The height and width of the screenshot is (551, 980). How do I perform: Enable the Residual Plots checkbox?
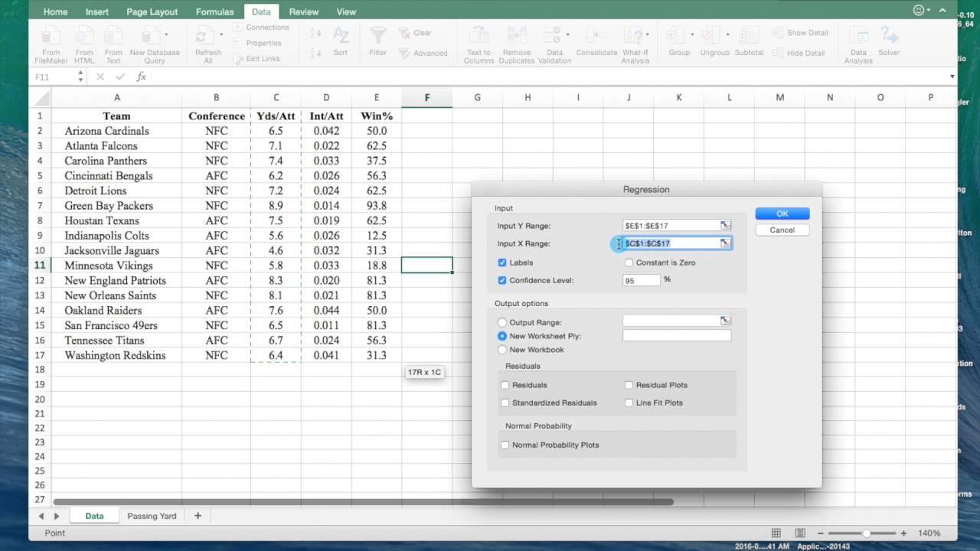coord(629,385)
